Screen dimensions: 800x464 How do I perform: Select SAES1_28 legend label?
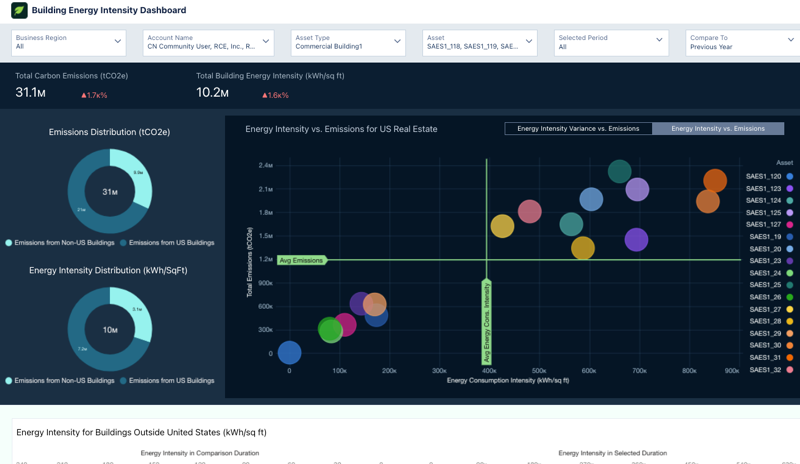(x=765, y=321)
